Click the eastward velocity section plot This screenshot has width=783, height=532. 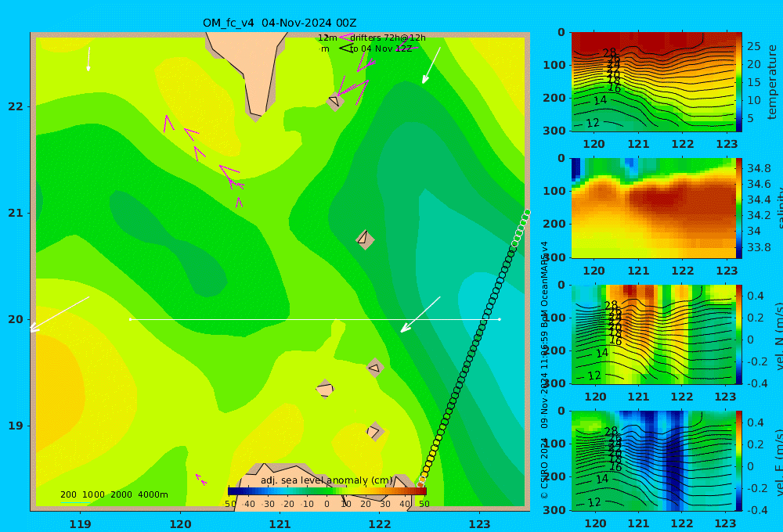653,461
